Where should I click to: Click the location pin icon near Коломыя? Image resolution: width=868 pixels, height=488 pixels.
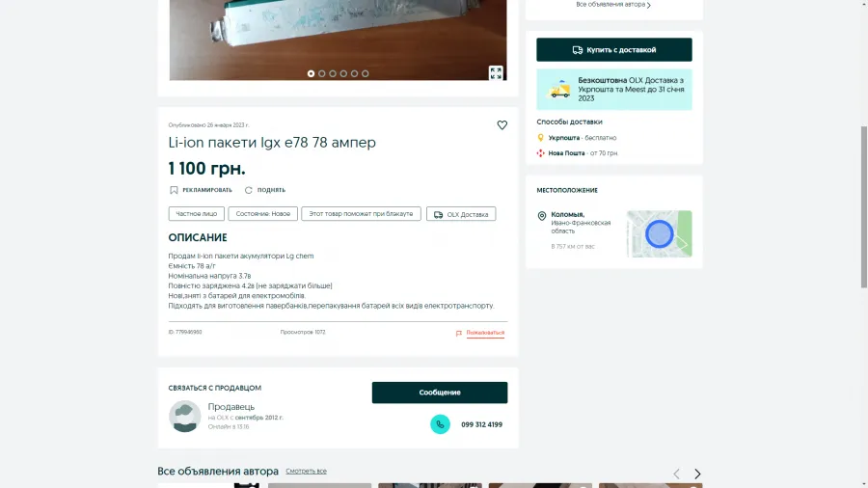(x=542, y=216)
